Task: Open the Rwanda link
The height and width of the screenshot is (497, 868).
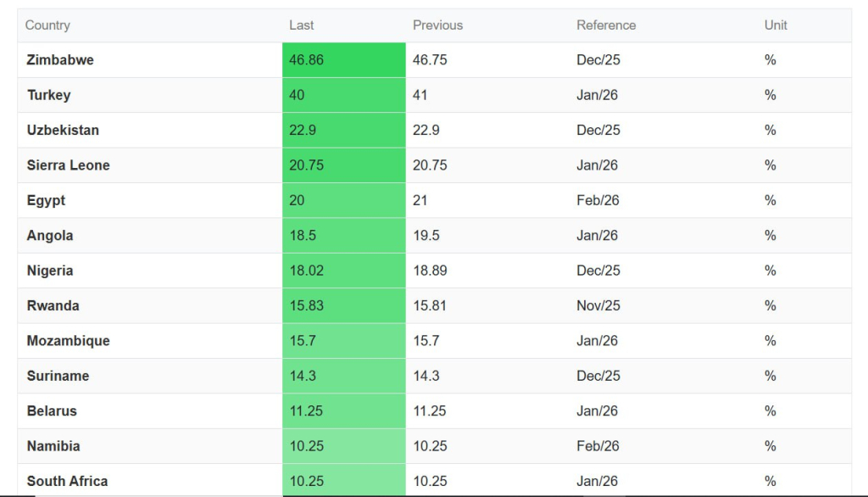Action: click(x=53, y=305)
